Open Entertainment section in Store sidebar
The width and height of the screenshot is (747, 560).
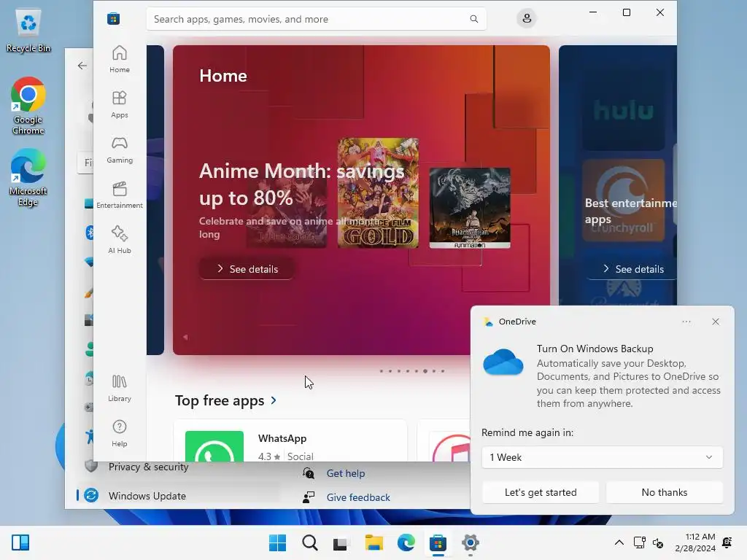[x=119, y=195]
